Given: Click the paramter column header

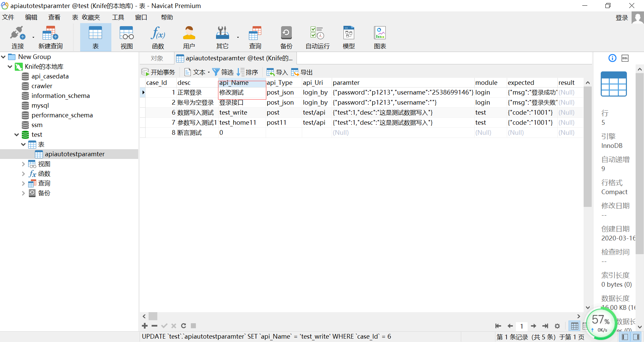Looking at the screenshot, I should pyautogui.click(x=403, y=82).
